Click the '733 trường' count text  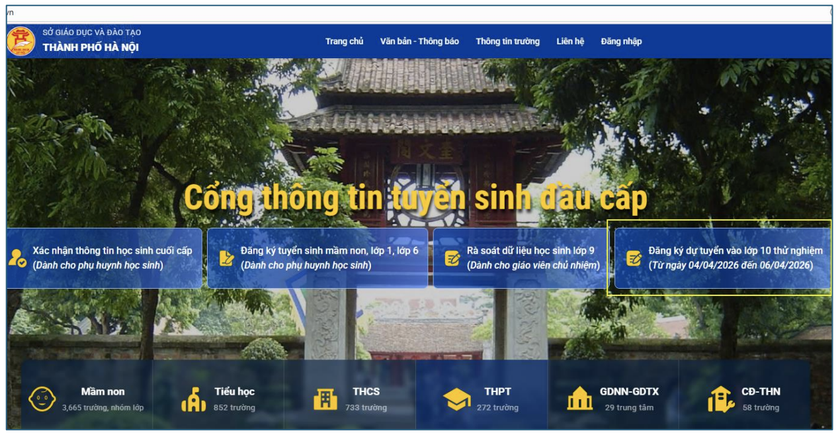point(366,408)
